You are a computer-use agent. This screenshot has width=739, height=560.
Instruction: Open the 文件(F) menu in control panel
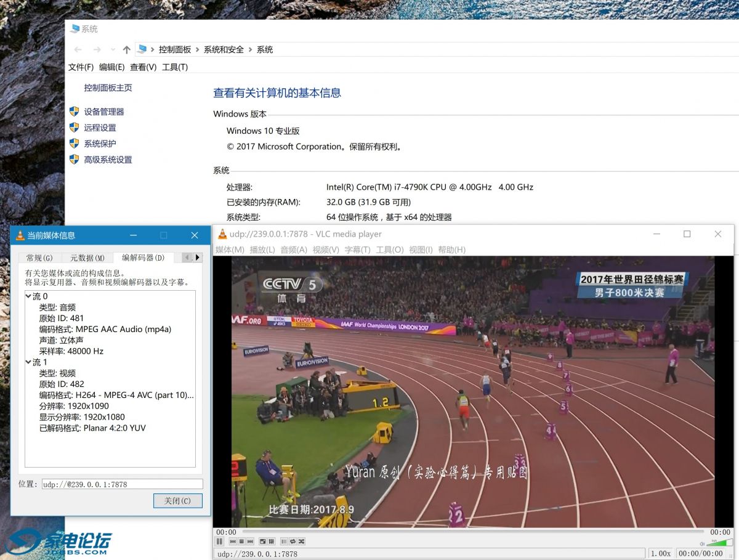pyautogui.click(x=81, y=67)
